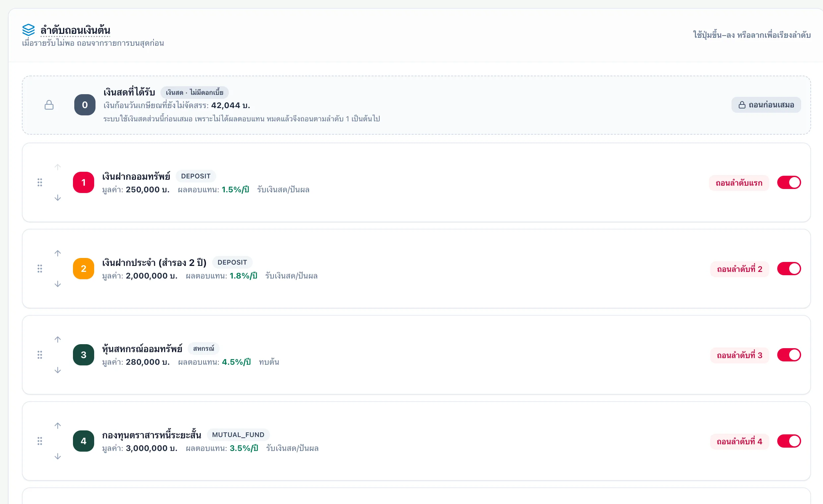Image resolution: width=823 pixels, height=504 pixels.
Task: Click the drag handle for เงินฝากประจำ (สำรอง 2 ปี)
Action: pos(40,269)
